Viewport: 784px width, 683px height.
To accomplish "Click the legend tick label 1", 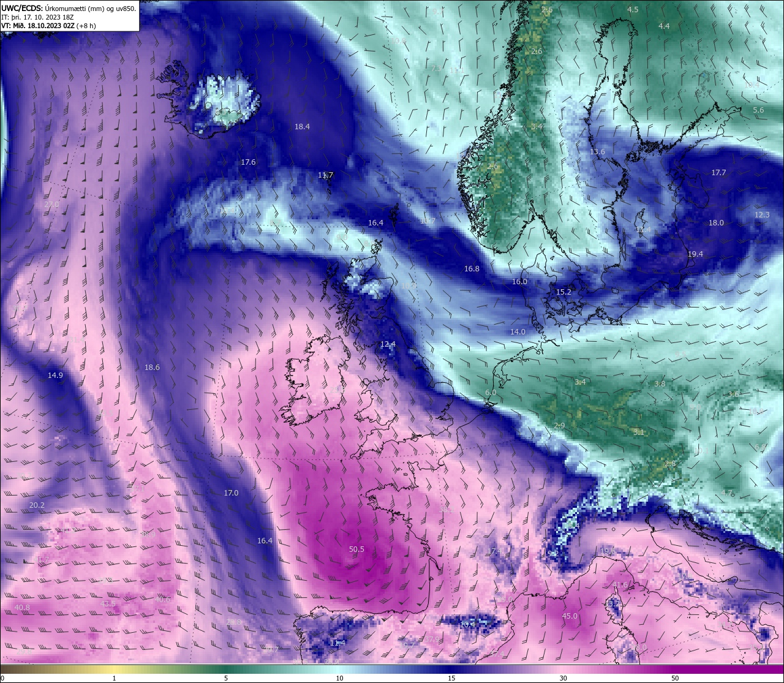I will (x=114, y=678).
